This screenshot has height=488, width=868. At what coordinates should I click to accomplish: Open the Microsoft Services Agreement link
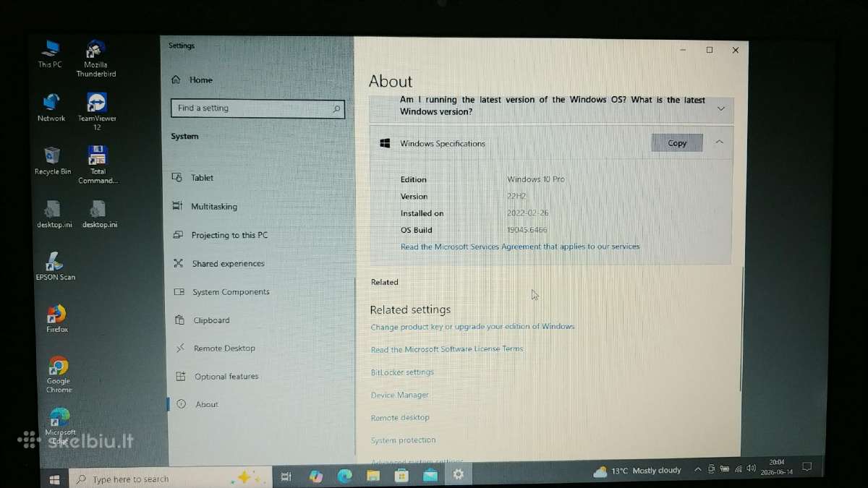tap(520, 247)
